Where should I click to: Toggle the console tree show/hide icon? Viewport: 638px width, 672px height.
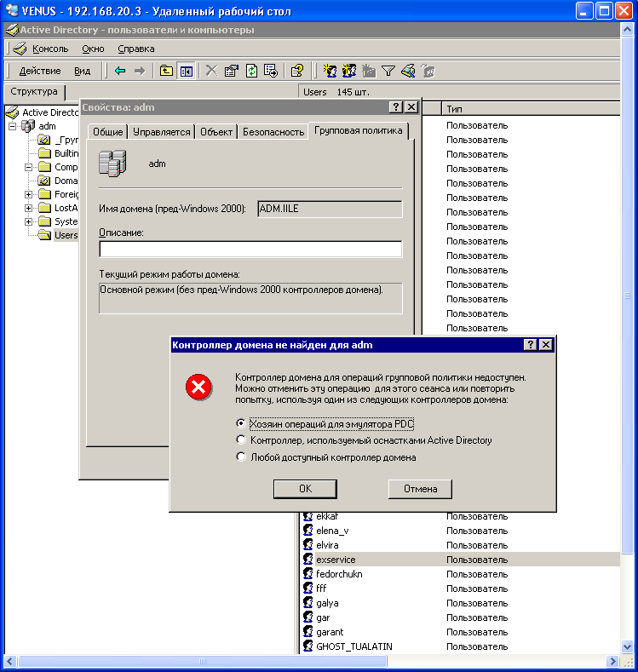click(187, 71)
